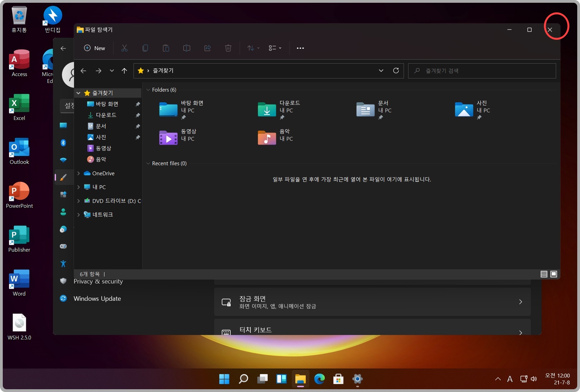Expand the 네트워크 tree node
The height and width of the screenshot is (392, 580).
(79, 215)
